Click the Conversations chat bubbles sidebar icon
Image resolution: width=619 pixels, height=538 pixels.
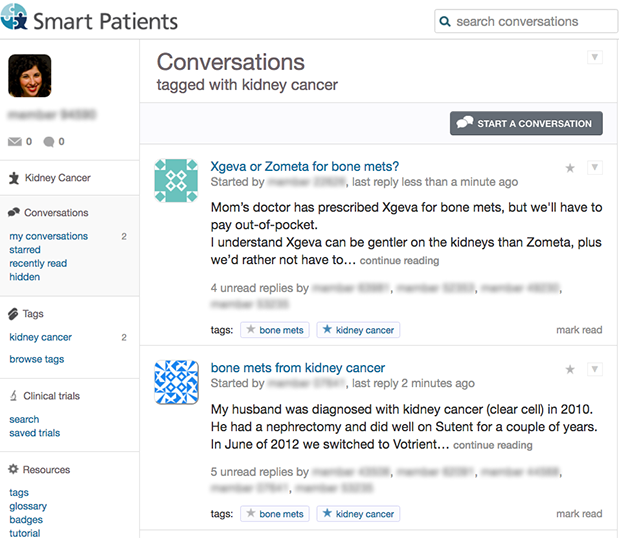(13, 212)
